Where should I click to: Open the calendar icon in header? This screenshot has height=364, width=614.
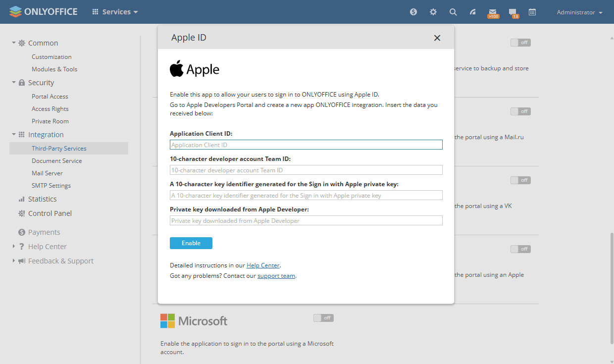tap(532, 12)
